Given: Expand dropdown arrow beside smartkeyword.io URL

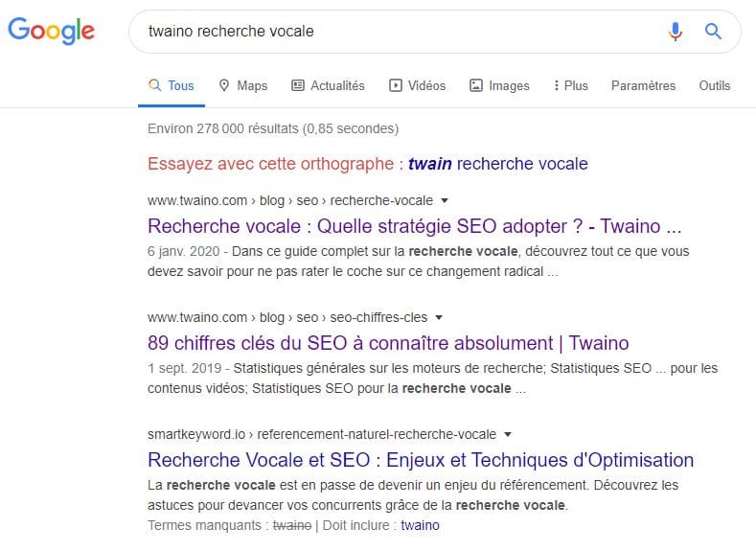Looking at the screenshot, I should pyautogui.click(x=507, y=434).
